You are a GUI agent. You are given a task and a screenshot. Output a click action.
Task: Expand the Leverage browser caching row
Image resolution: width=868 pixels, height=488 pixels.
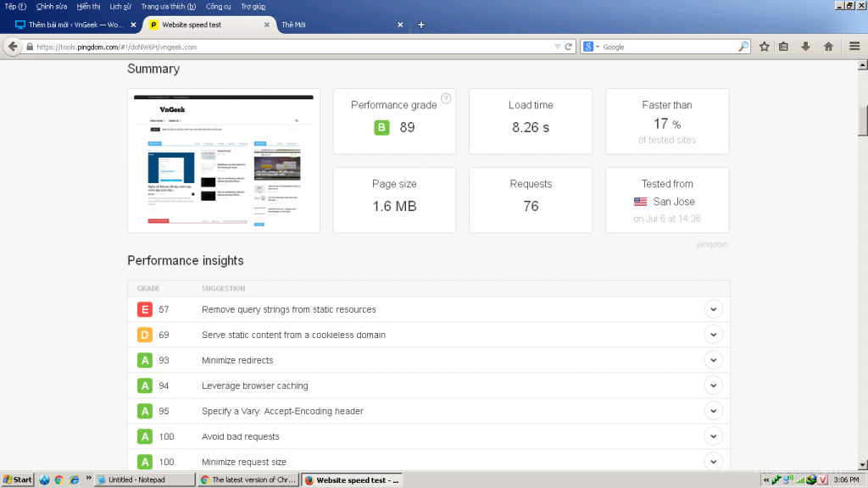pyautogui.click(x=714, y=385)
